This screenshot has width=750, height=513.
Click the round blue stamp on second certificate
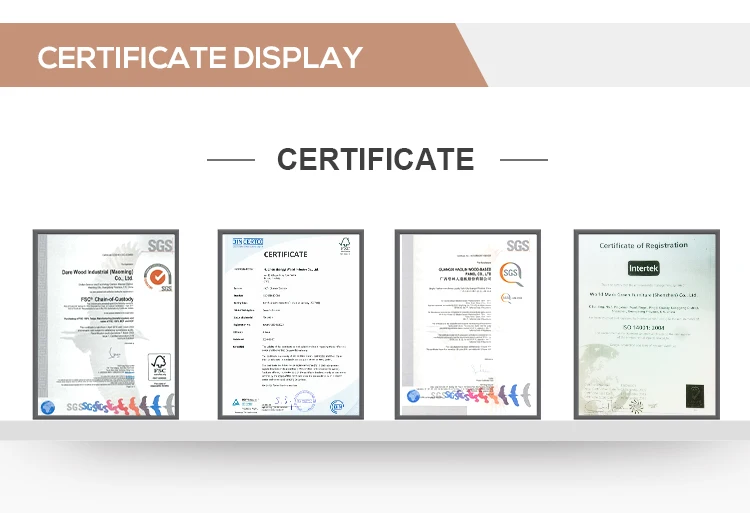tap(305, 401)
